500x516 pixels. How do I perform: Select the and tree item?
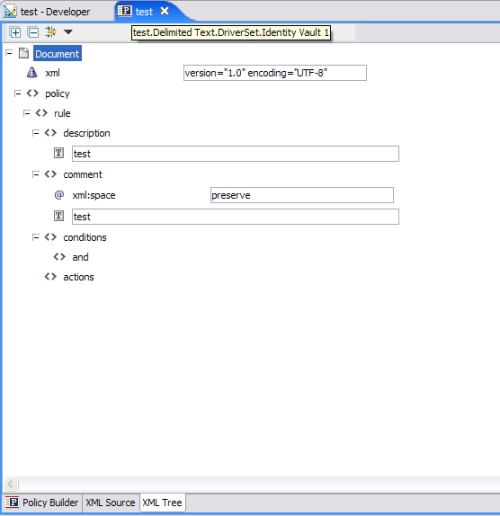coord(80,257)
